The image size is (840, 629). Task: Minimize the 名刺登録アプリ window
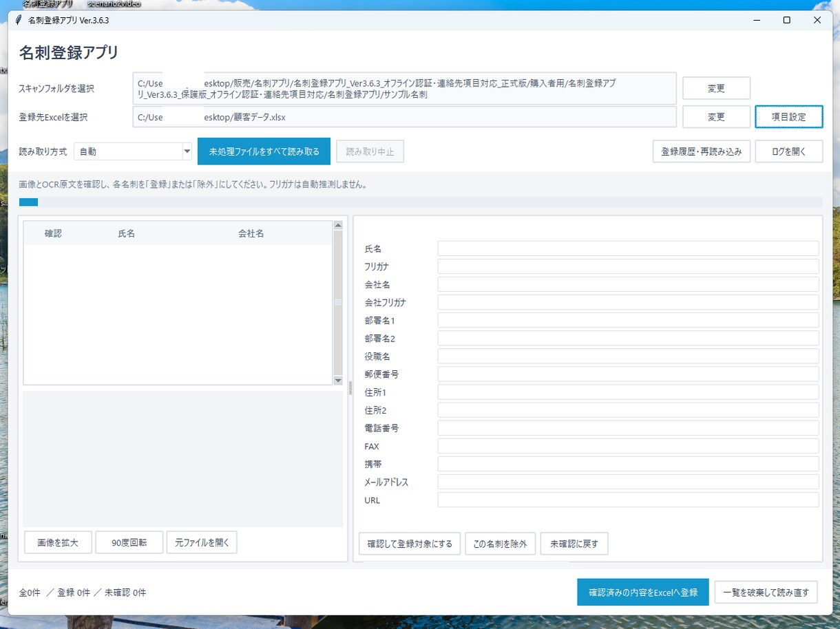755,20
